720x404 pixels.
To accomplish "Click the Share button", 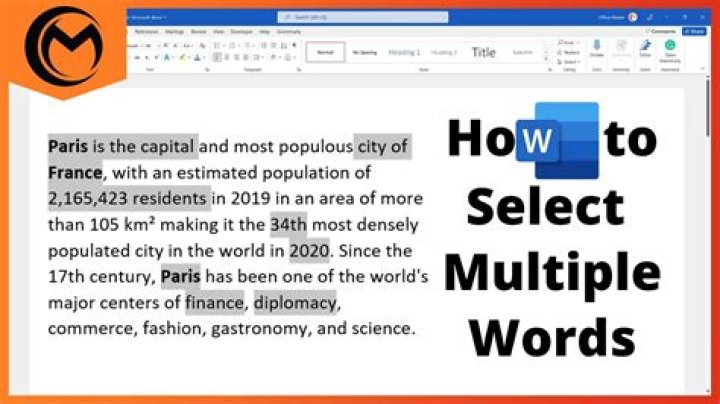I will (x=693, y=31).
